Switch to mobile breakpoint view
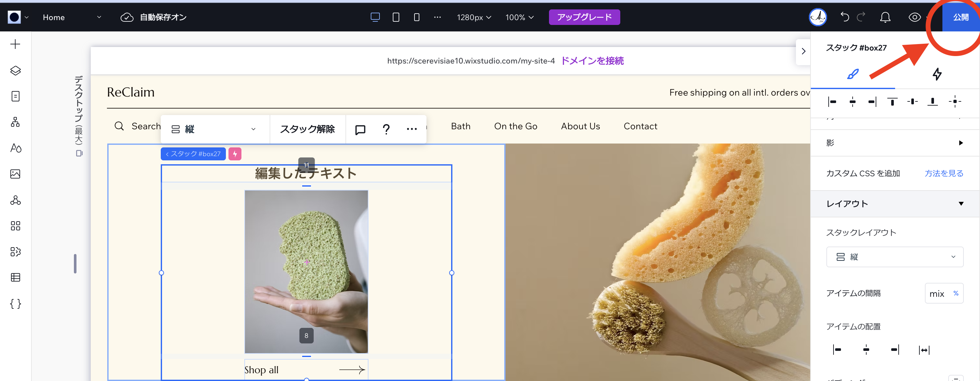 (x=416, y=17)
